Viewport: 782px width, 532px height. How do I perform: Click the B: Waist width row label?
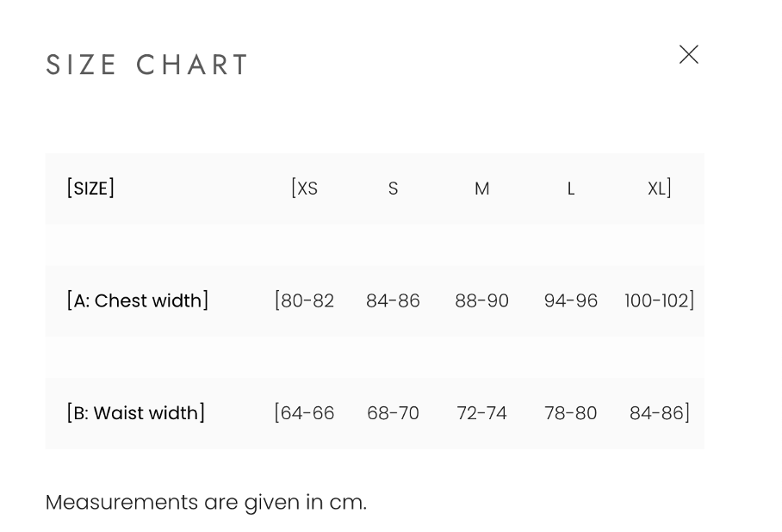tap(135, 413)
